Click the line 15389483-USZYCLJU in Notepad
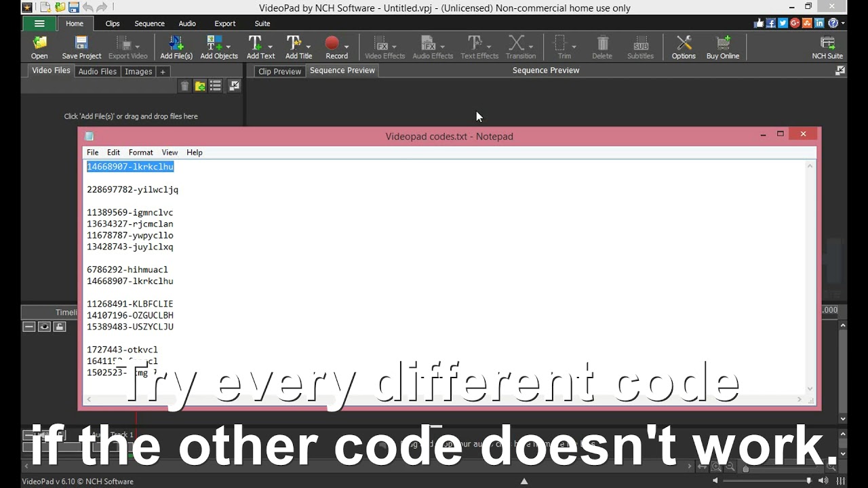The image size is (868, 488). click(x=130, y=327)
